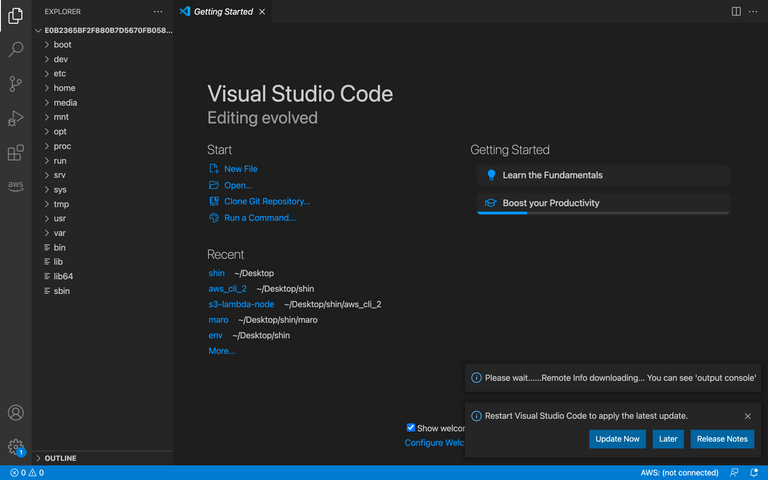This screenshot has height=480, width=768.
Task: Click the Update Now button
Action: point(617,439)
